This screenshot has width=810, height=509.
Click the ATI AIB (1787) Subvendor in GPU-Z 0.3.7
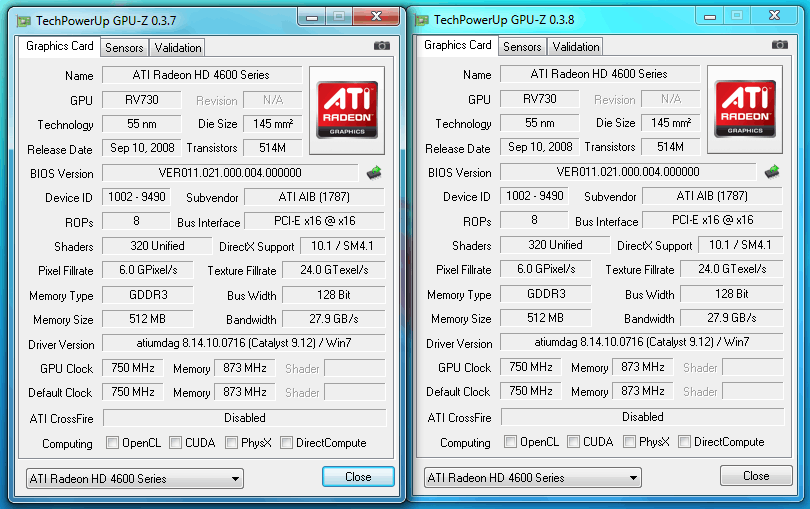pyautogui.click(x=314, y=197)
